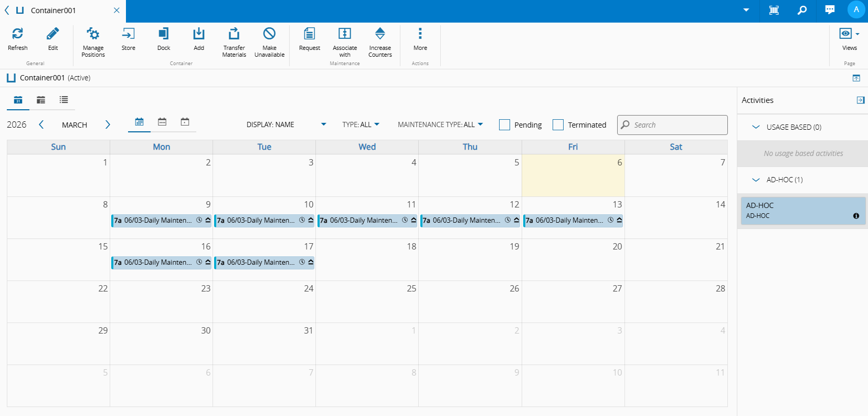Collapse the Usage Based section
Screen dimensions: 868x416
(756, 127)
